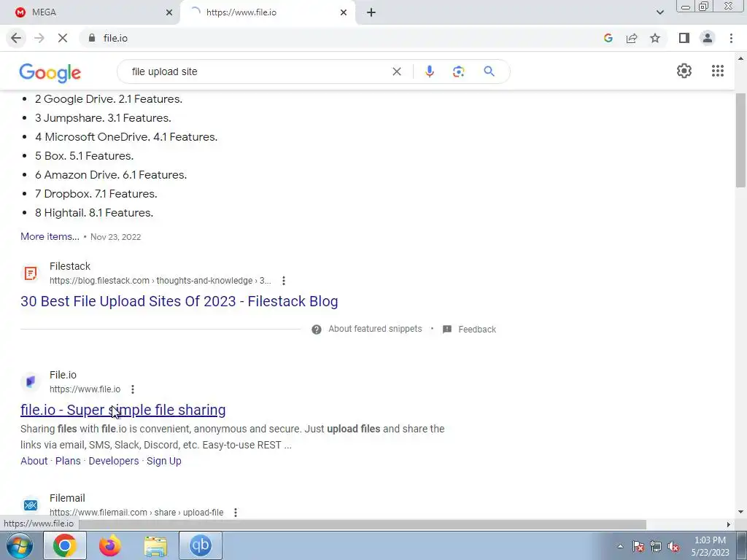Show hidden tray icons arrow
The height and width of the screenshot is (560, 747).
click(620, 547)
